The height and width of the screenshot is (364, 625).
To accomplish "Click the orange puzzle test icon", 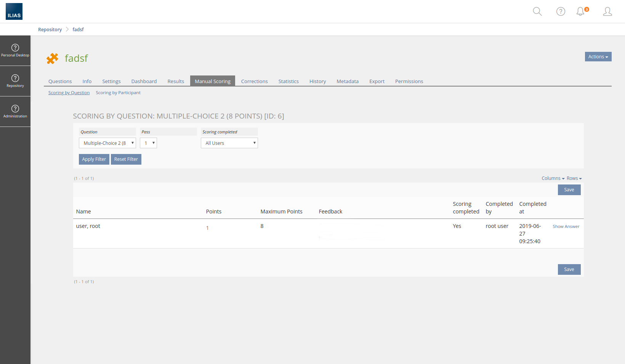I will coord(53,58).
